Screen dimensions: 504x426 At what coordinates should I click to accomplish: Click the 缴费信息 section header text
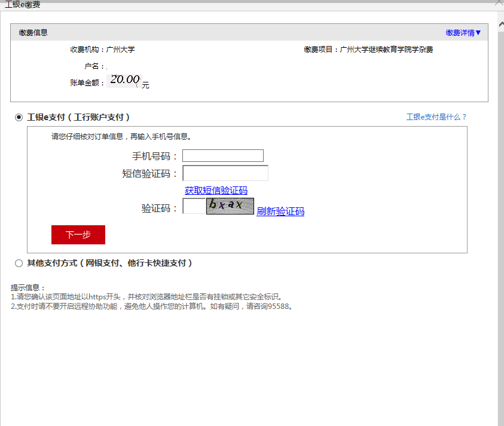(33, 32)
